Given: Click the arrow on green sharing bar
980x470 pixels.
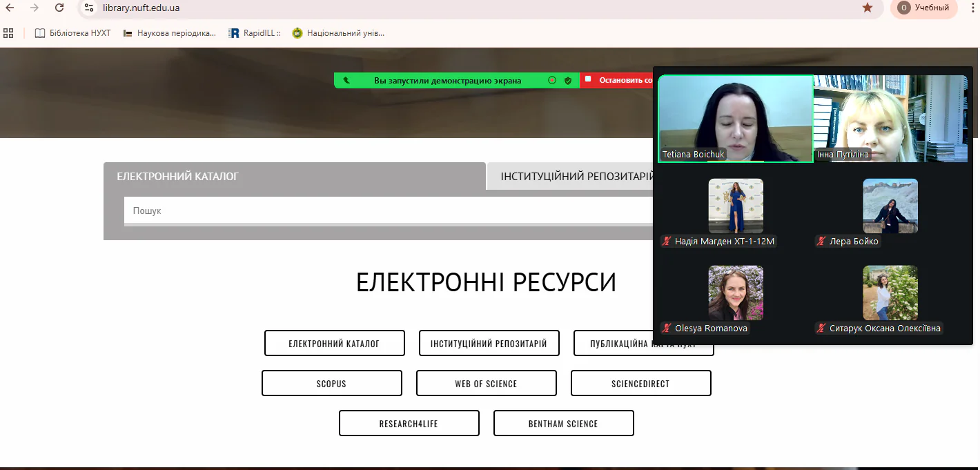Looking at the screenshot, I should (346, 81).
